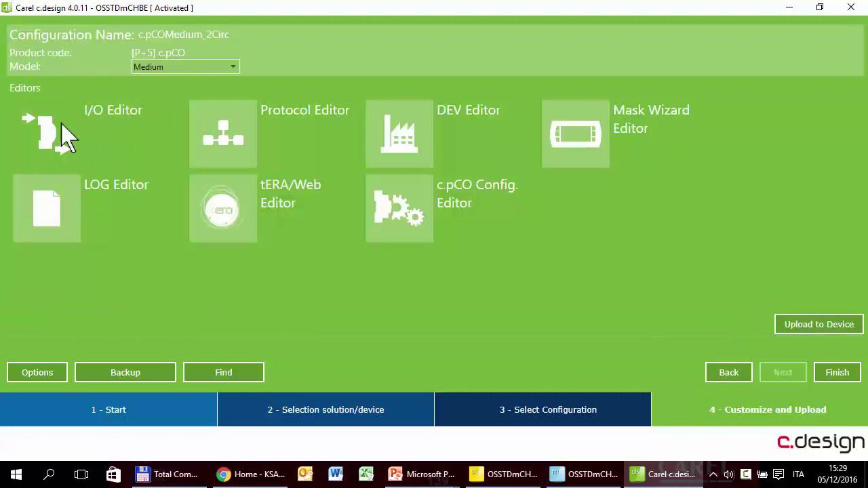Viewport: 868px width, 488px height.
Task: Click the DEV Editor label
Action: 469,110
